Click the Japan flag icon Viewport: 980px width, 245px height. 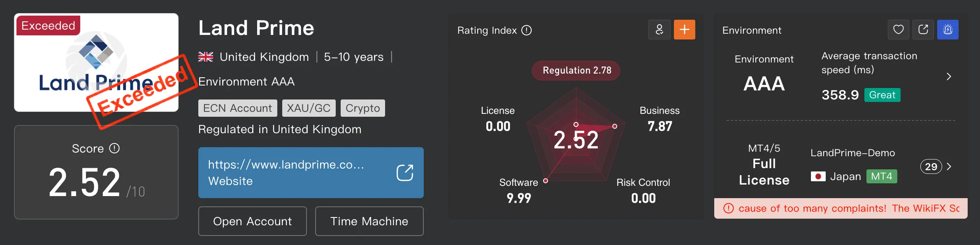[818, 176]
